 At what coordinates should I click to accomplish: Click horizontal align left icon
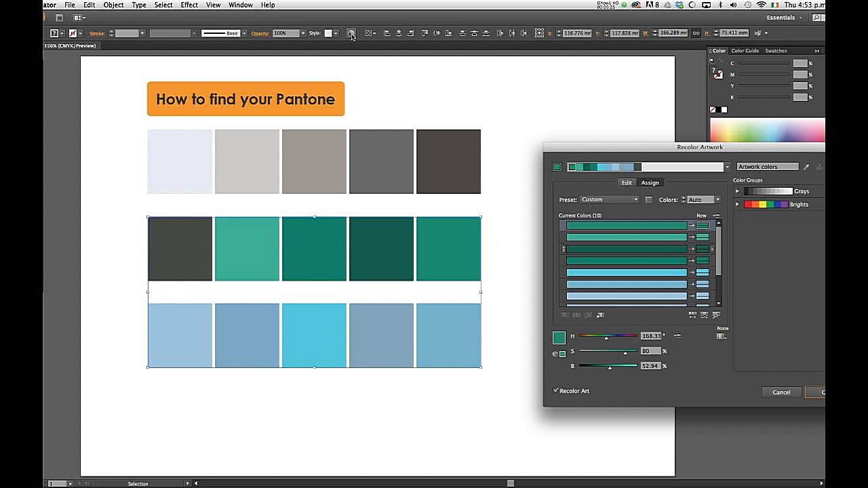coord(387,33)
